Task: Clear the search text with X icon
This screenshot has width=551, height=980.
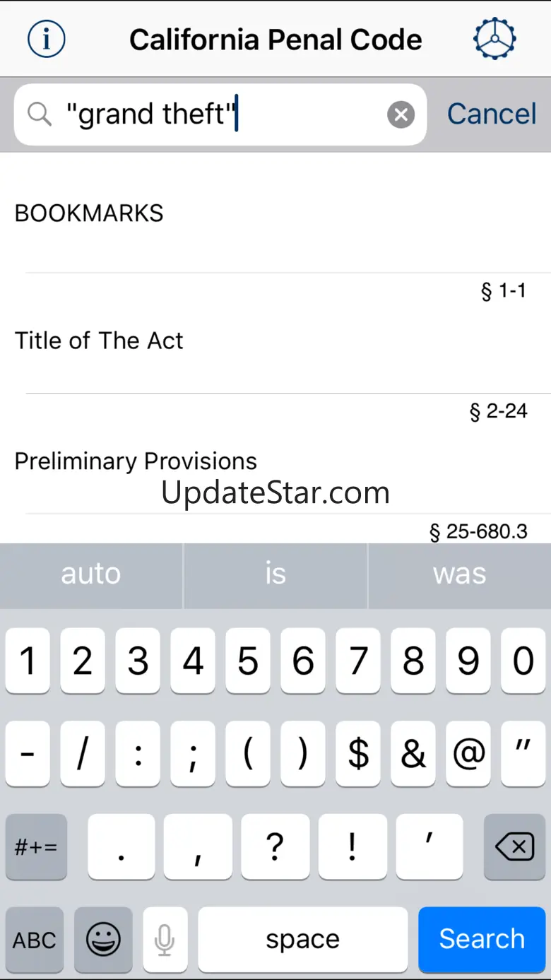Action: coord(401,114)
